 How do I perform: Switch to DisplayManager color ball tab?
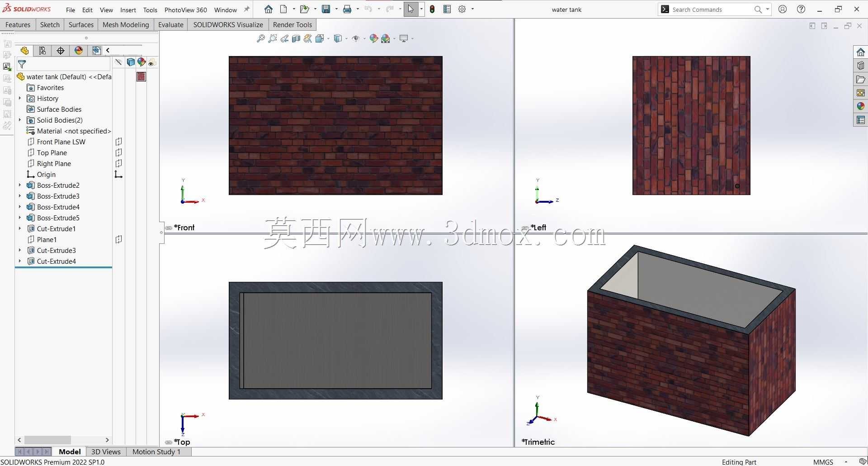[79, 51]
